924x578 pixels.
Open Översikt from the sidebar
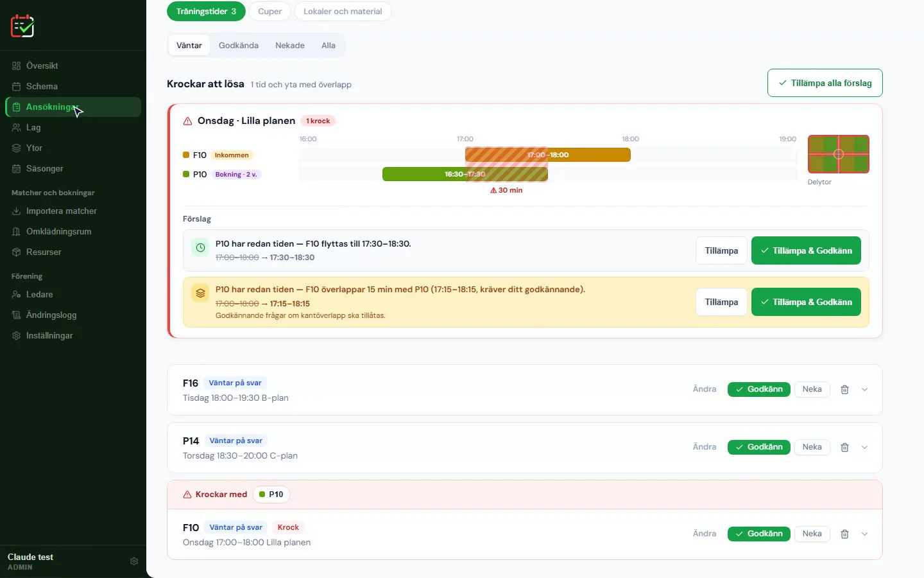[x=73, y=66]
